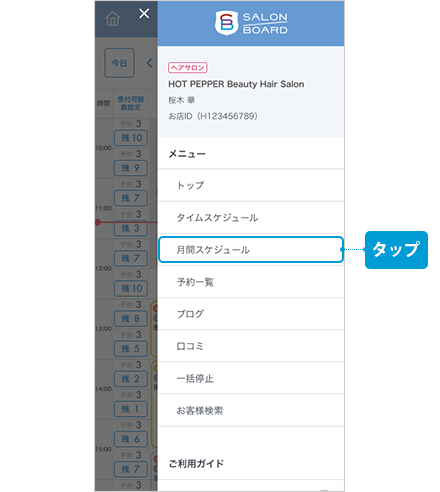Click the 桜木 華 user name
This screenshot has width=440, height=492.
182,100
